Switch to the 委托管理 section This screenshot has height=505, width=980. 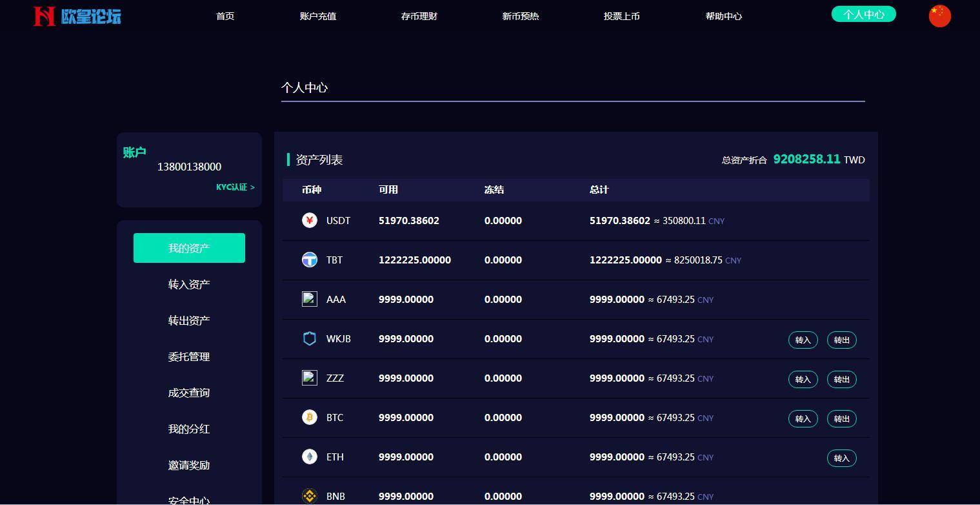[x=189, y=356]
